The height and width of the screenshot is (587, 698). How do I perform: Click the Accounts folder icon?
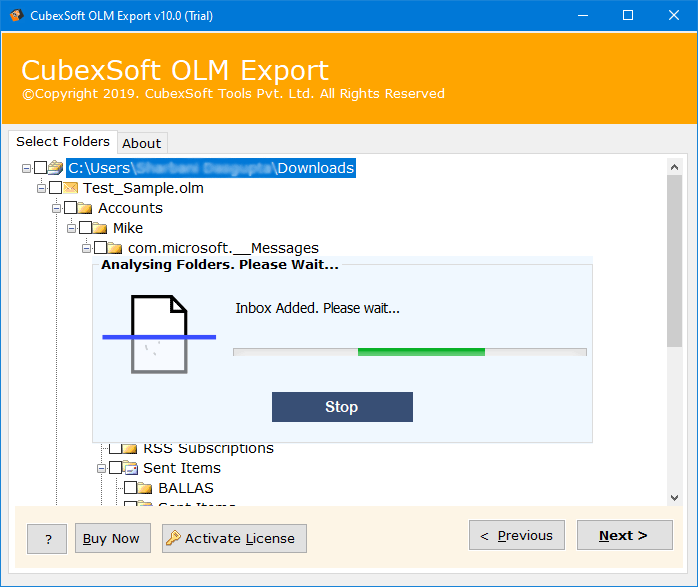[x=85, y=208]
